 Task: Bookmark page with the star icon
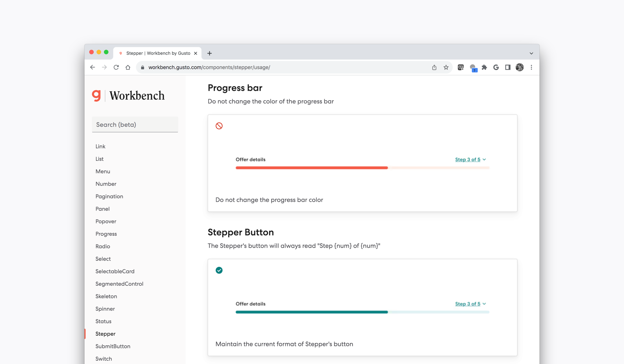[446, 67]
